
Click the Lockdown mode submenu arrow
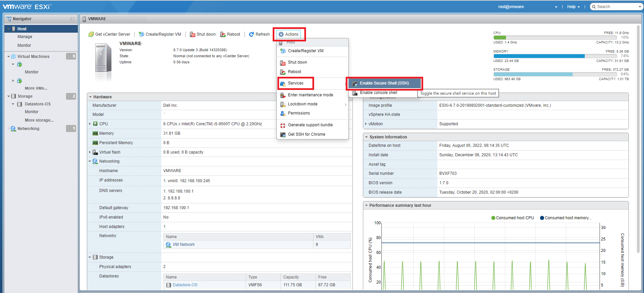click(x=346, y=105)
